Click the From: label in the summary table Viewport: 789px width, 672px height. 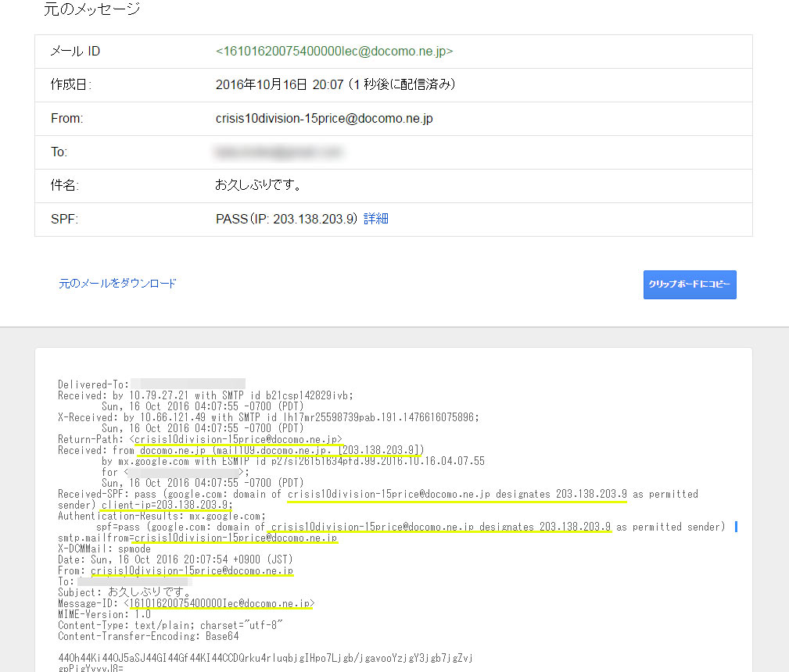(67, 118)
